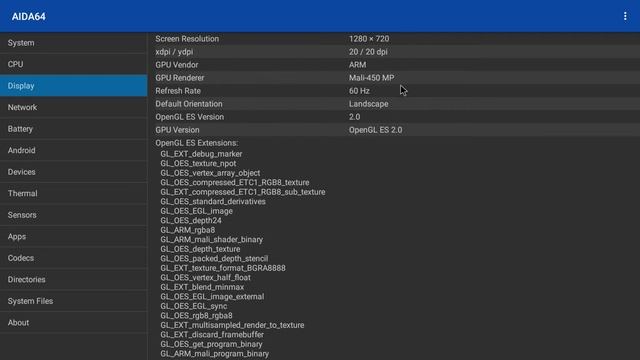The height and width of the screenshot is (360, 640).
Task: Select the GL_ARM_mali_program_binary extension
Action: click(214, 354)
